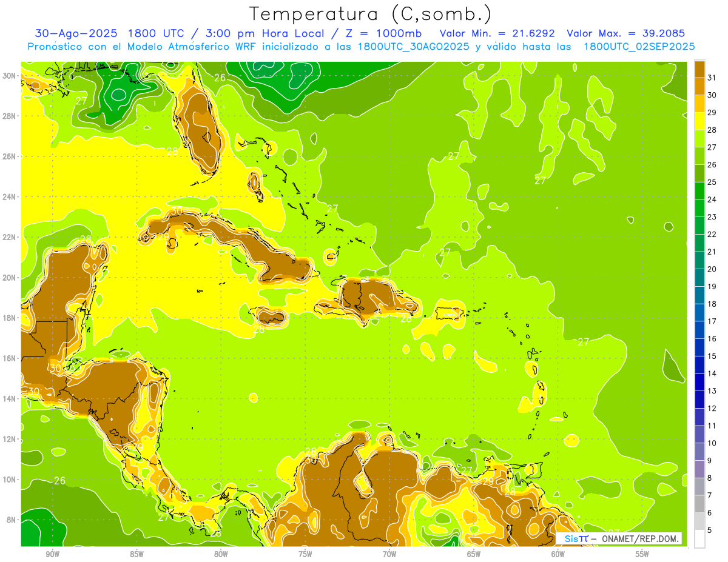Click the 8N latitude axis label

click(x=12, y=520)
